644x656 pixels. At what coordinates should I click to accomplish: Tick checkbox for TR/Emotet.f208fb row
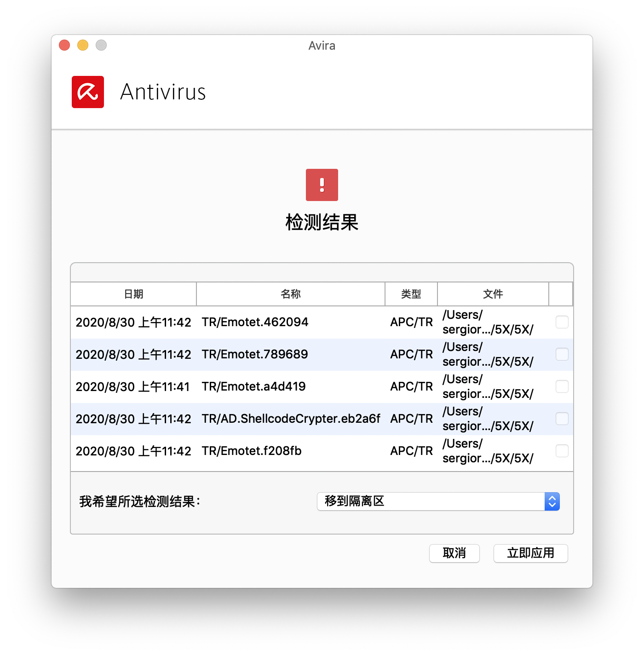point(562,451)
